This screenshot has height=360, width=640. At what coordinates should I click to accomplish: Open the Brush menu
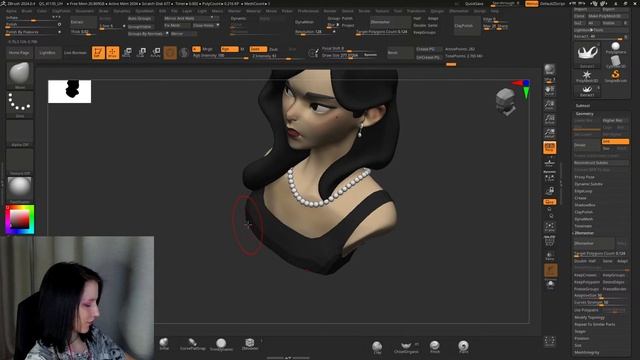(27, 11)
